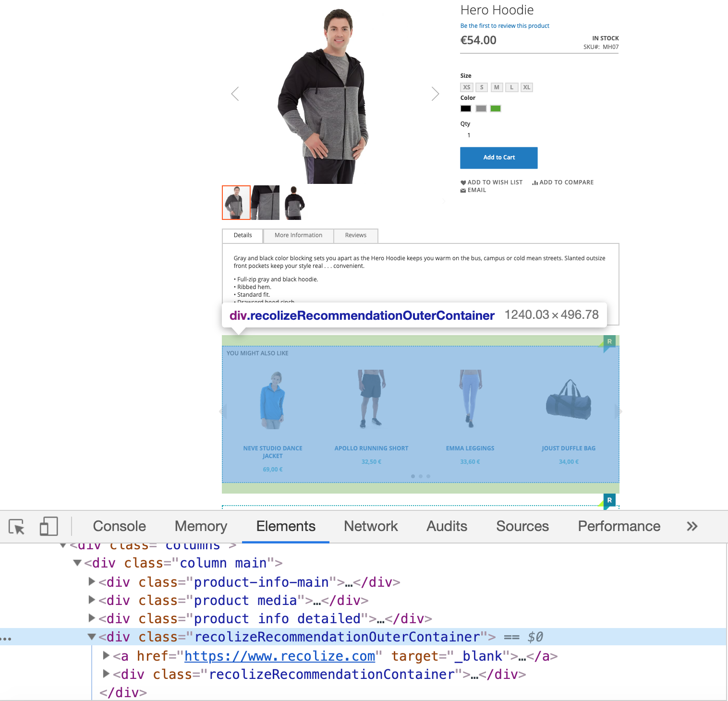Select size M option
Image resolution: width=728 pixels, height=701 pixels.
(497, 87)
